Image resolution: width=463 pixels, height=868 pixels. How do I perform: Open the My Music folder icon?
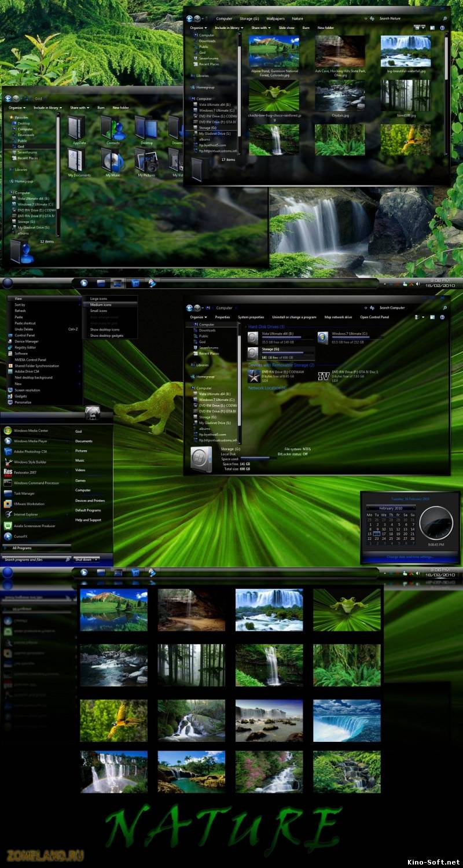tap(113, 163)
